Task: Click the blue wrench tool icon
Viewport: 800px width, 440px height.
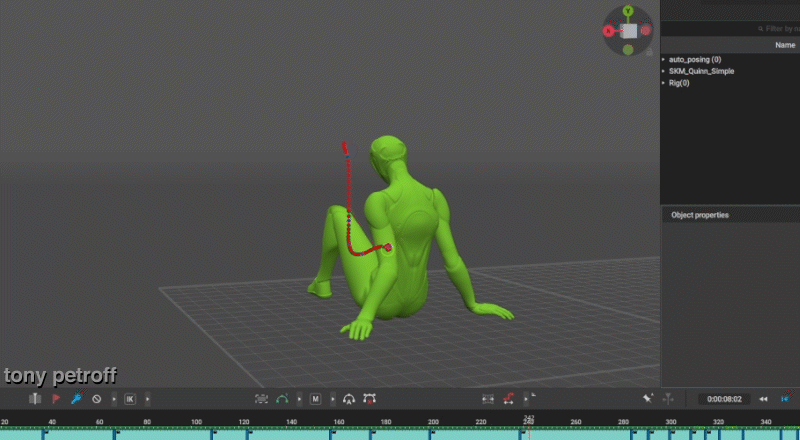Action: (76, 399)
